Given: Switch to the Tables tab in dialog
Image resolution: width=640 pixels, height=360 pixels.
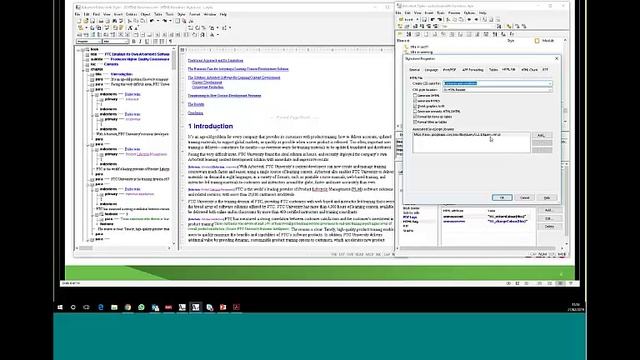Looking at the screenshot, I should (493, 70).
